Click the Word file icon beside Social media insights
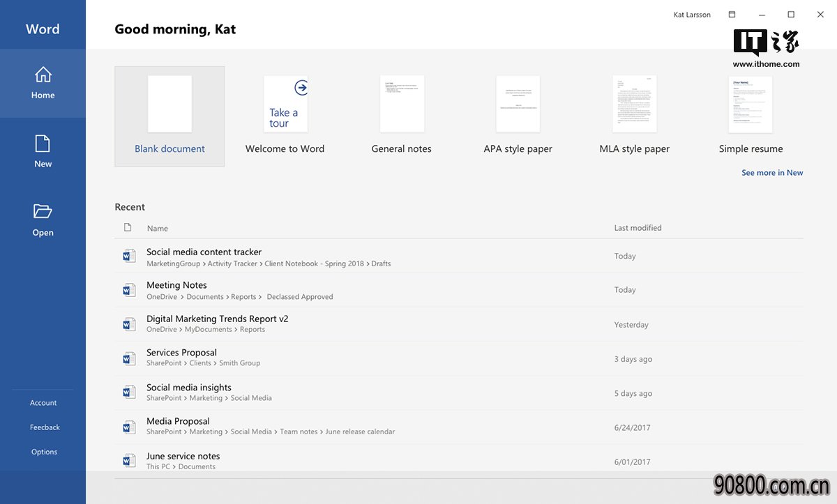 click(129, 392)
